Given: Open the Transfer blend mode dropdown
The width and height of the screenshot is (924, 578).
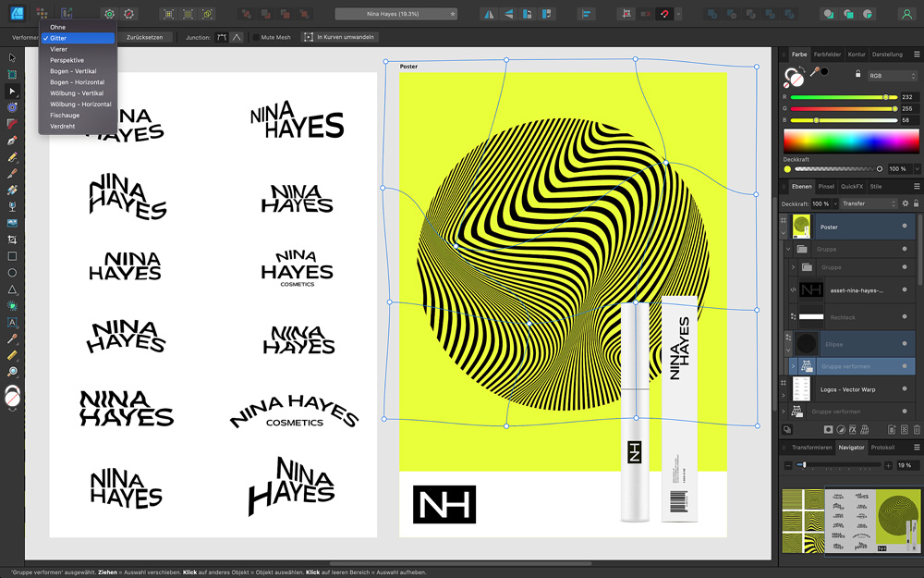Looking at the screenshot, I should point(869,203).
